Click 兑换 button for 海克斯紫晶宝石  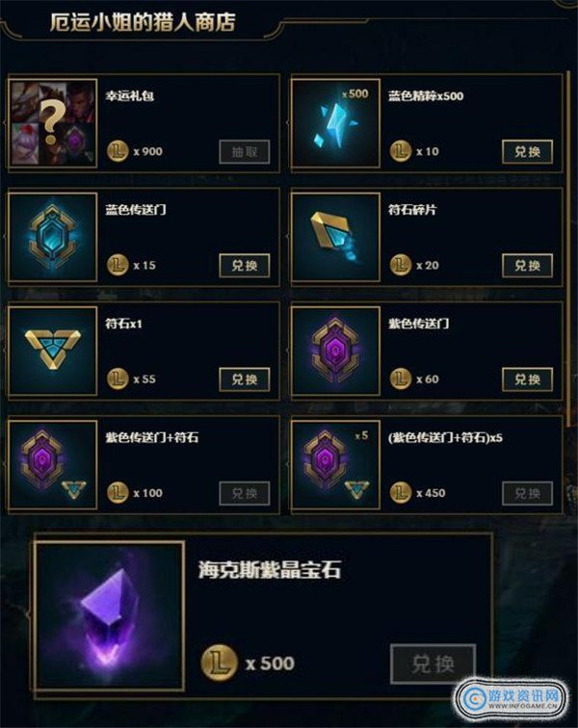coord(433,663)
